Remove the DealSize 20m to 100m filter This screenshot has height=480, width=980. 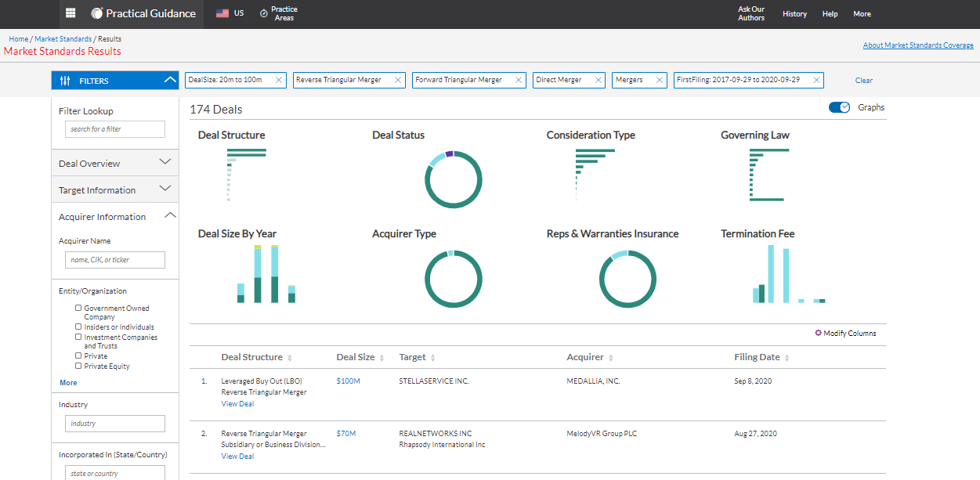279,80
